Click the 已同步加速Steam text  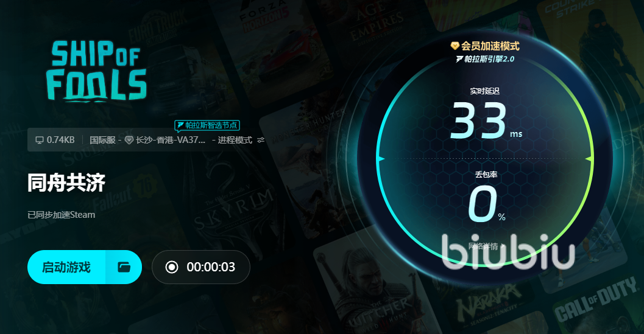[x=61, y=215]
